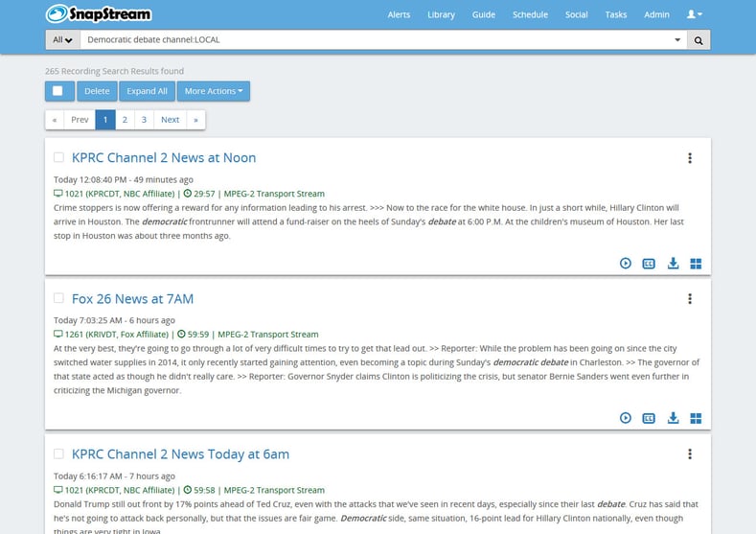Screen dimensions: 756x534
Task: Download the KPRC Channel 2 News at Noon recording
Action: click(673, 264)
